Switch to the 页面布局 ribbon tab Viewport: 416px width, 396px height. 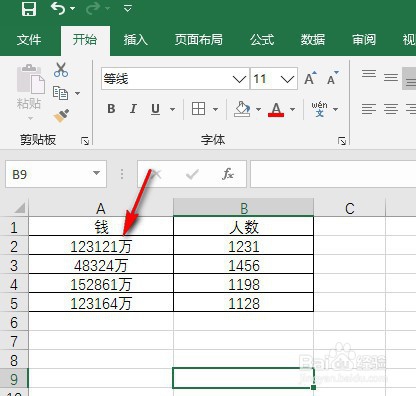tap(199, 40)
